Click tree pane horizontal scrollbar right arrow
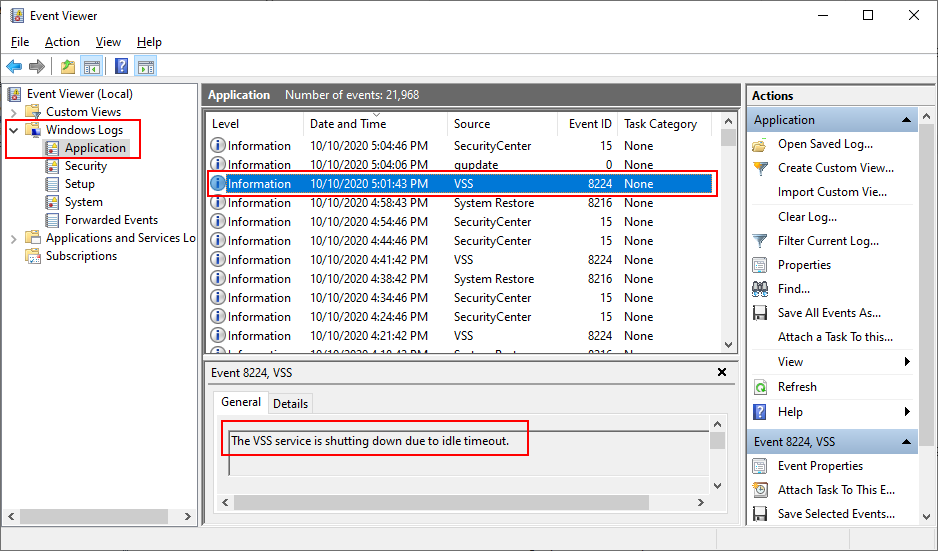The image size is (938, 551). [187, 516]
